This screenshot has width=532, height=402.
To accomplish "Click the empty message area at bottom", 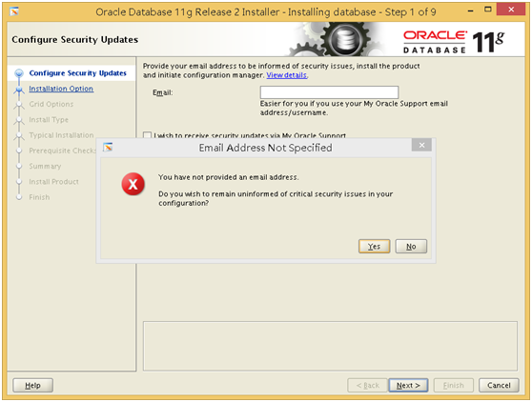I will [x=330, y=346].
